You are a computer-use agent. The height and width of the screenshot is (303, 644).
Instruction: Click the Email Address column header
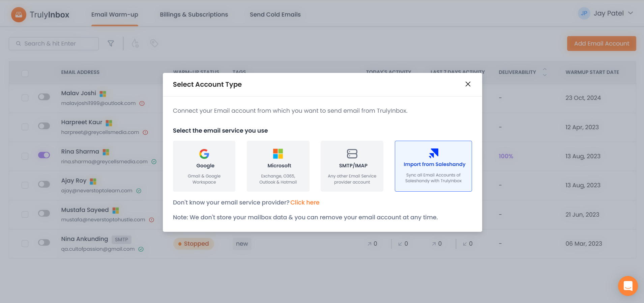[80, 72]
